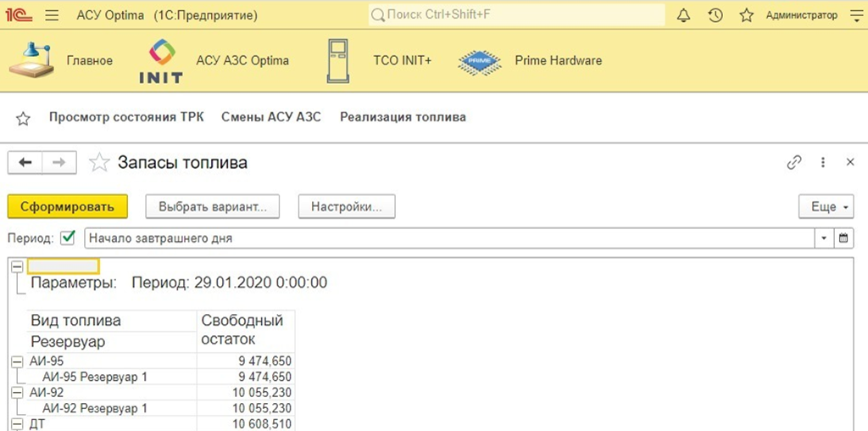Image resolution: width=868 pixels, height=431 pixels.
Task: Click the search field in title bar
Action: pyautogui.click(x=517, y=15)
